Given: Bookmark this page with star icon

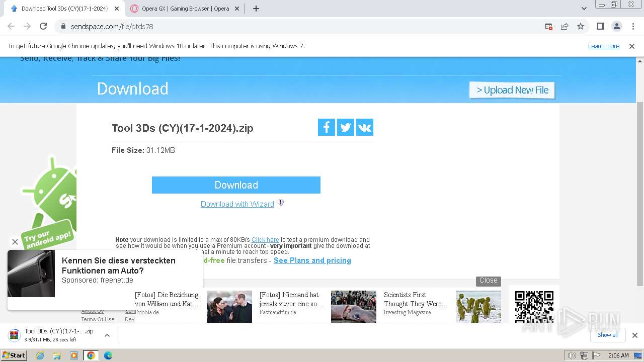Looking at the screenshot, I should point(581,26).
